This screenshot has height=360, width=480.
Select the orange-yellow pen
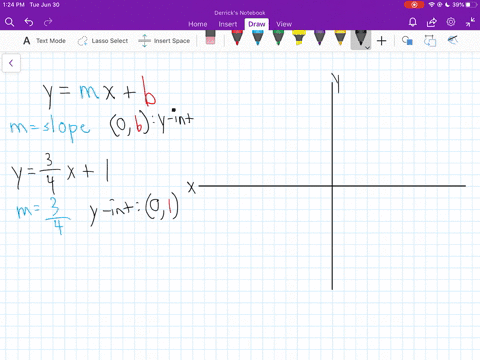pyautogui.click(x=340, y=37)
